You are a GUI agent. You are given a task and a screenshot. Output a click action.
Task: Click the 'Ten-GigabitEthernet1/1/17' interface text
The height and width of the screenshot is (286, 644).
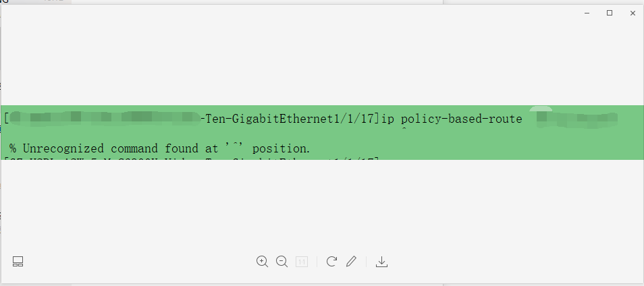pos(290,119)
